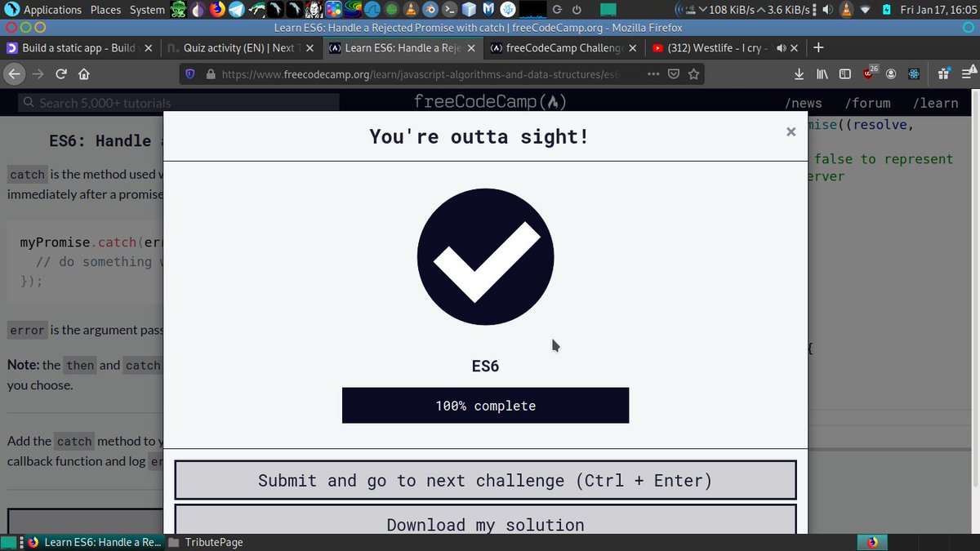Launch VirtualBox cube icon in top panel
Viewport: 980px width, 551px height.
tap(469, 10)
